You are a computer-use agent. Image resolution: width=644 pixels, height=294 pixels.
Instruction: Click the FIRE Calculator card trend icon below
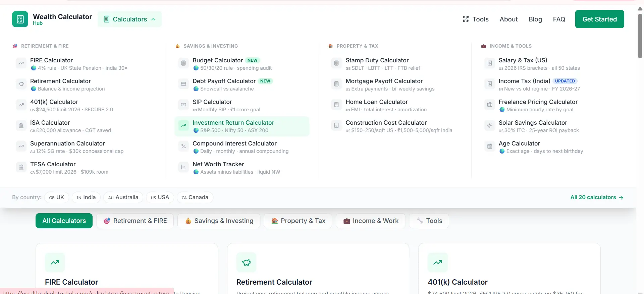point(55,262)
